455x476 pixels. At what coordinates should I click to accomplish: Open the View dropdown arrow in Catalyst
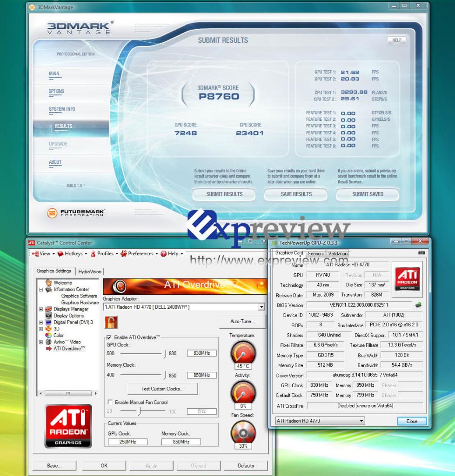(x=54, y=254)
